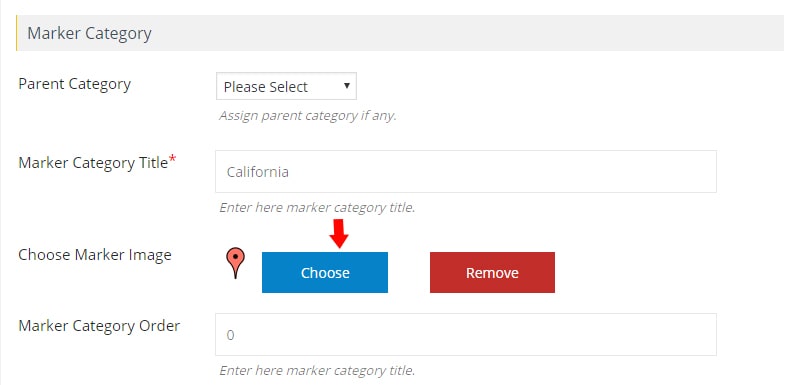Image resolution: width=799 pixels, height=385 pixels.
Task: Click the 0 value in order field
Action: tap(230, 335)
